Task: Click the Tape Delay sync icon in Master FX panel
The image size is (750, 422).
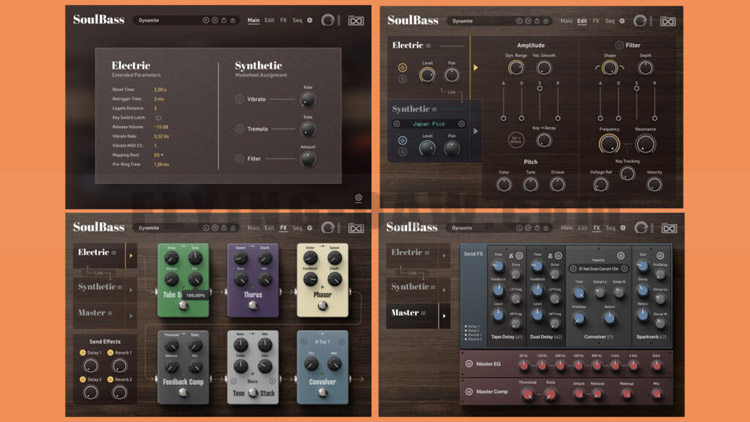Action: point(511,256)
